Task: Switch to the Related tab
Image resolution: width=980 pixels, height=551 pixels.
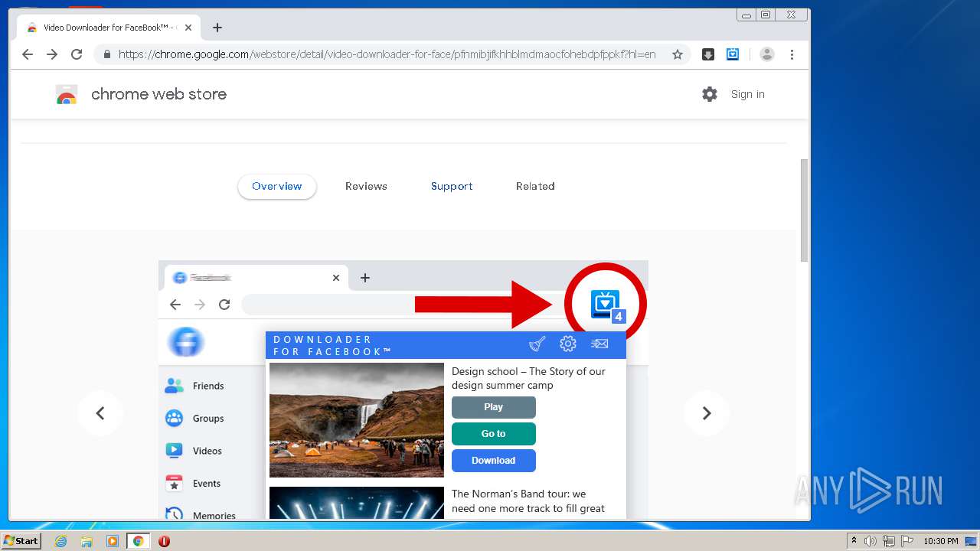Action: [535, 186]
